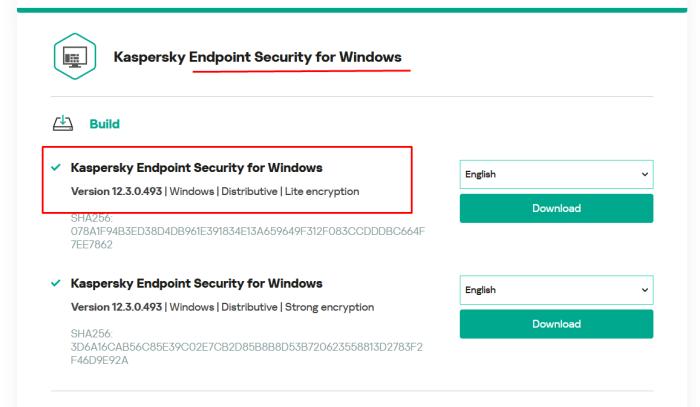
Task: Click the first build's bold product title
Action: 196,167
